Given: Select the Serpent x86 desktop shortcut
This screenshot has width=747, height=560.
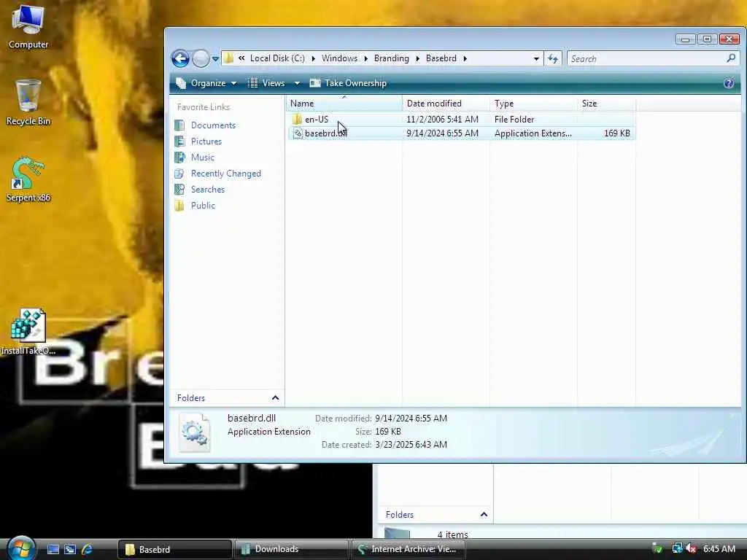Looking at the screenshot, I should click(x=28, y=179).
